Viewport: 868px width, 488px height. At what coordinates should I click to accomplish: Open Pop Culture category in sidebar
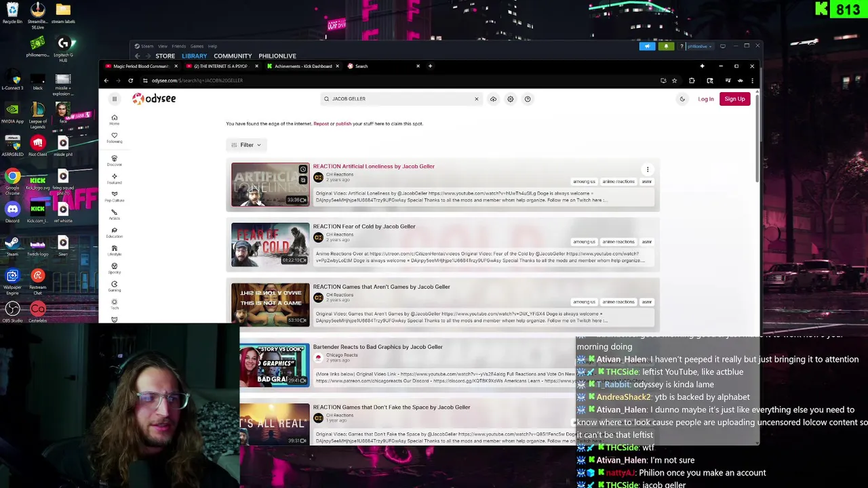(x=114, y=197)
